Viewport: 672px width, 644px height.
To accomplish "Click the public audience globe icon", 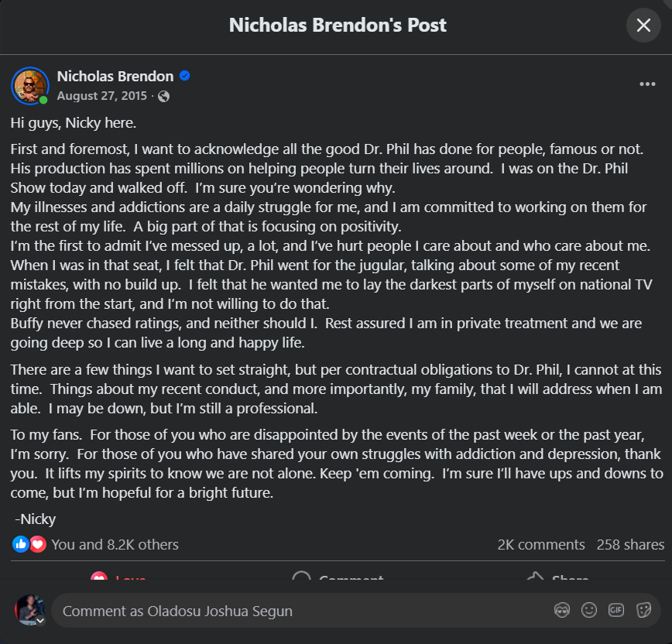I will point(163,97).
